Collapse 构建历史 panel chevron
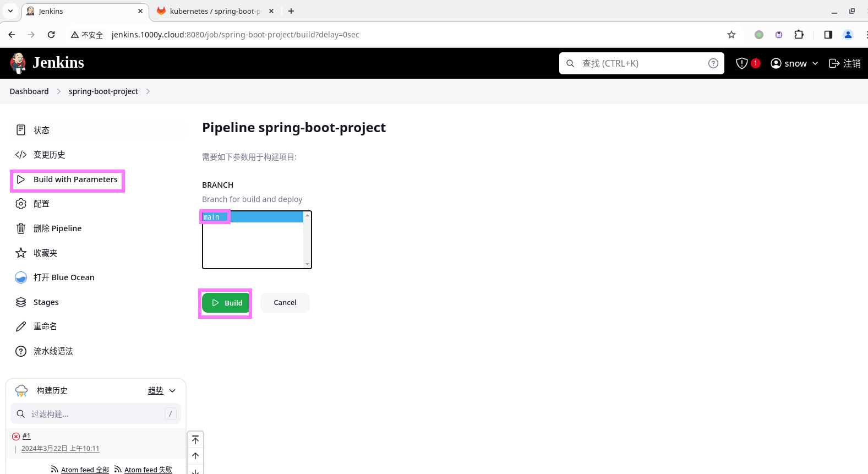Screen dimensions: 868x474 point(172,391)
